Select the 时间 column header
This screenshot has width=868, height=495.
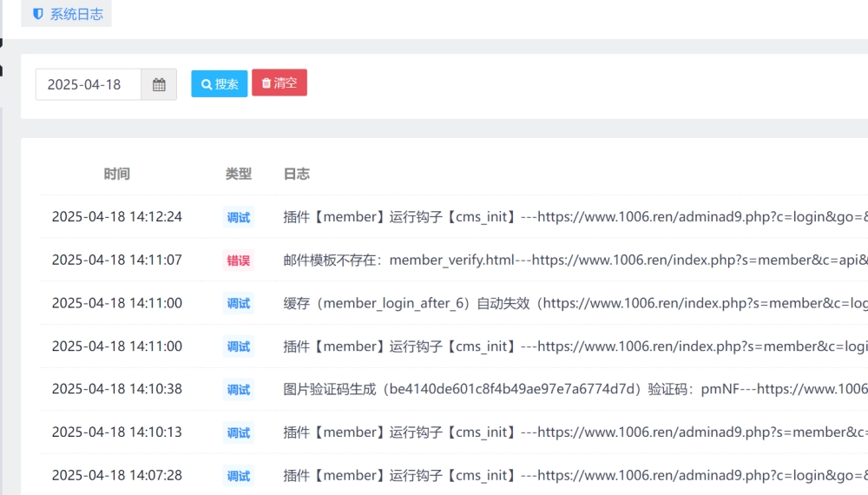(x=117, y=174)
